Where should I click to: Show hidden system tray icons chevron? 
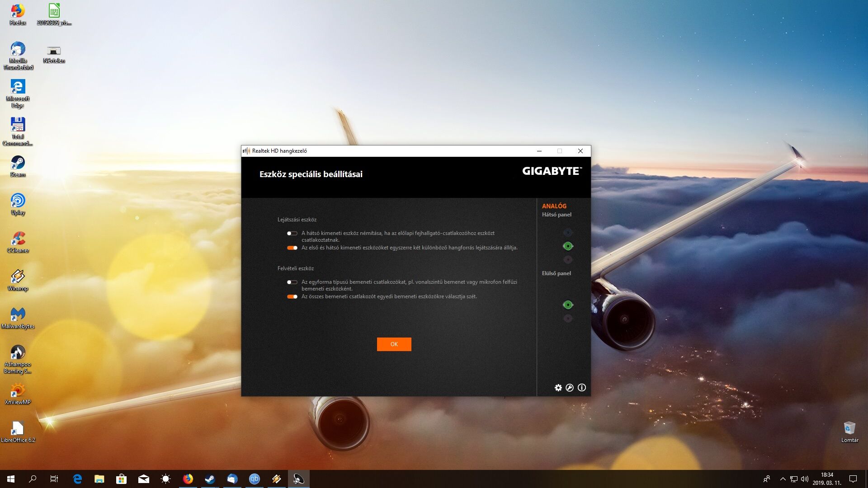click(783, 479)
